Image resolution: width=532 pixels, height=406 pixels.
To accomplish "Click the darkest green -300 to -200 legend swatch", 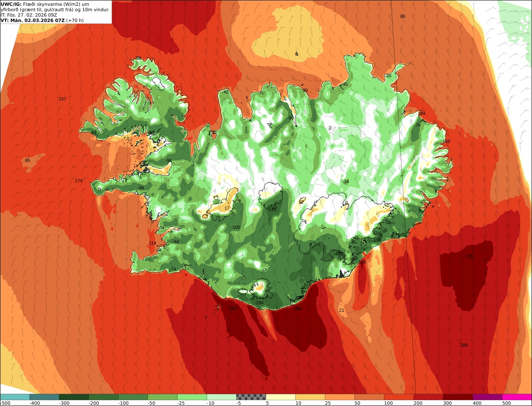I will coord(74,397).
